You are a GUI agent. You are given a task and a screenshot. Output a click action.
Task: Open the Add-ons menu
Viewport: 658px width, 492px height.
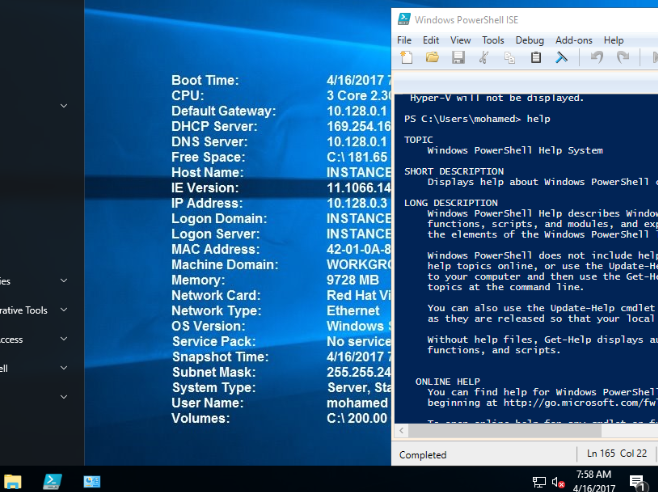[x=574, y=40]
